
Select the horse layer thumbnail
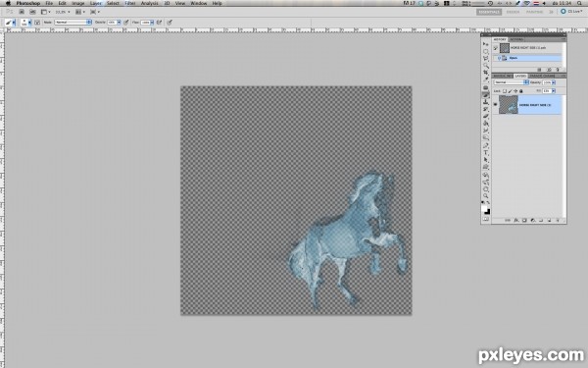pyautogui.click(x=509, y=104)
